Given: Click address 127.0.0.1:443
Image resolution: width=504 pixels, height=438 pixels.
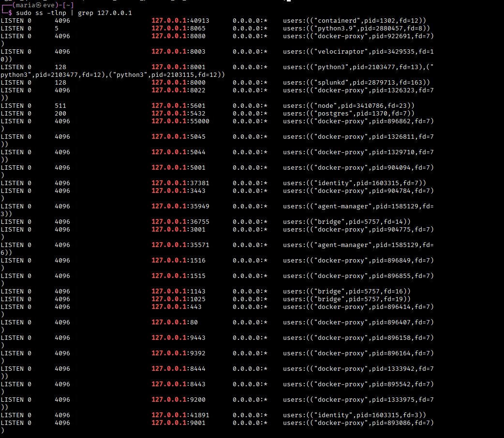Looking at the screenshot, I should click(x=177, y=306).
